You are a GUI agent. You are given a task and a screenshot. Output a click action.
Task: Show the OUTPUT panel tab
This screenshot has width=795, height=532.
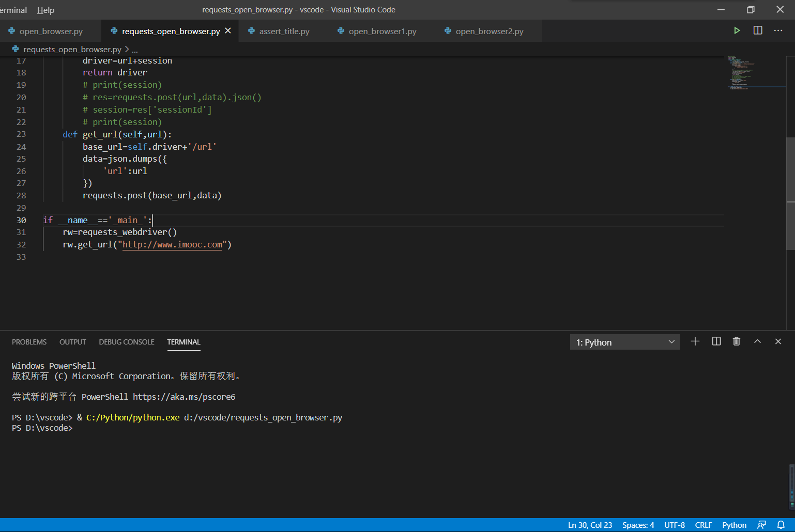[73, 342]
